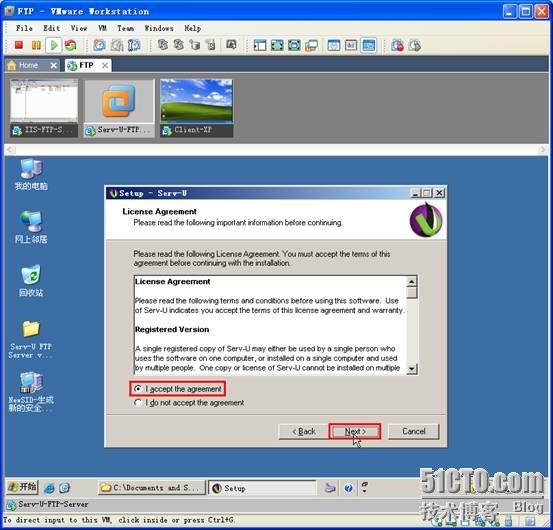The height and width of the screenshot is (530, 553).
Task: Open the Edit menu
Action: pos(51,28)
